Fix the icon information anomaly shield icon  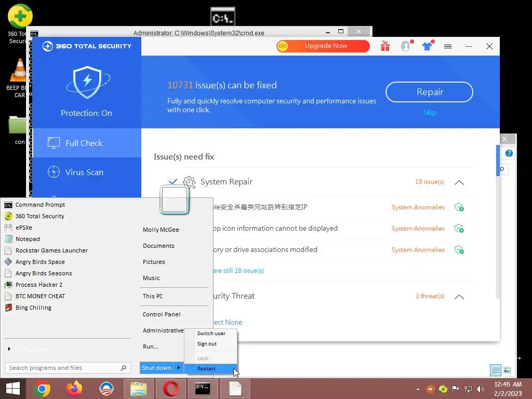(x=459, y=229)
